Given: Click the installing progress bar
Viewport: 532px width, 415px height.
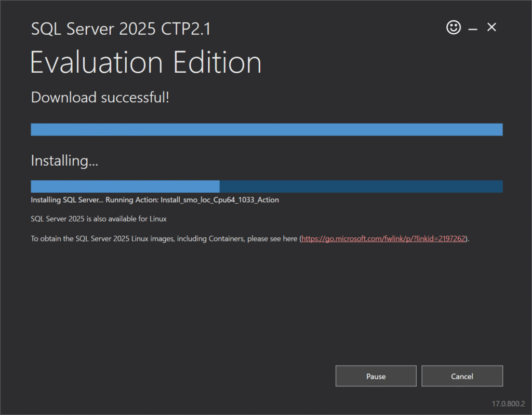Looking at the screenshot, I should click(x=267, y=186).
